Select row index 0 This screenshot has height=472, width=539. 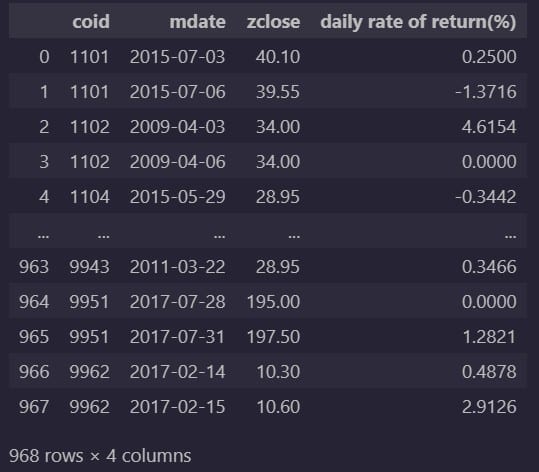pos(44,57)
